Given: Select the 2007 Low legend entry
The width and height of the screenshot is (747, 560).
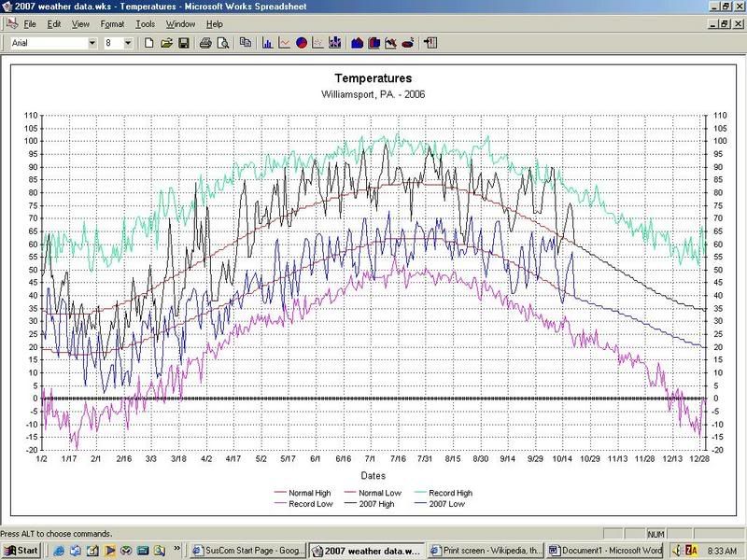Looking at the screenshot, I should (440, 504).
